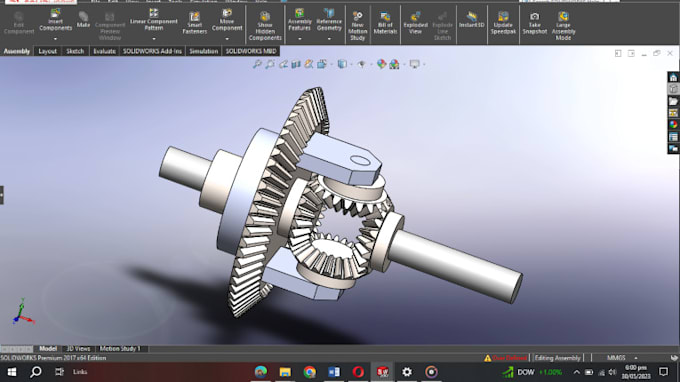Click Zoom to Area in view toolbar

tap(270, 64)
